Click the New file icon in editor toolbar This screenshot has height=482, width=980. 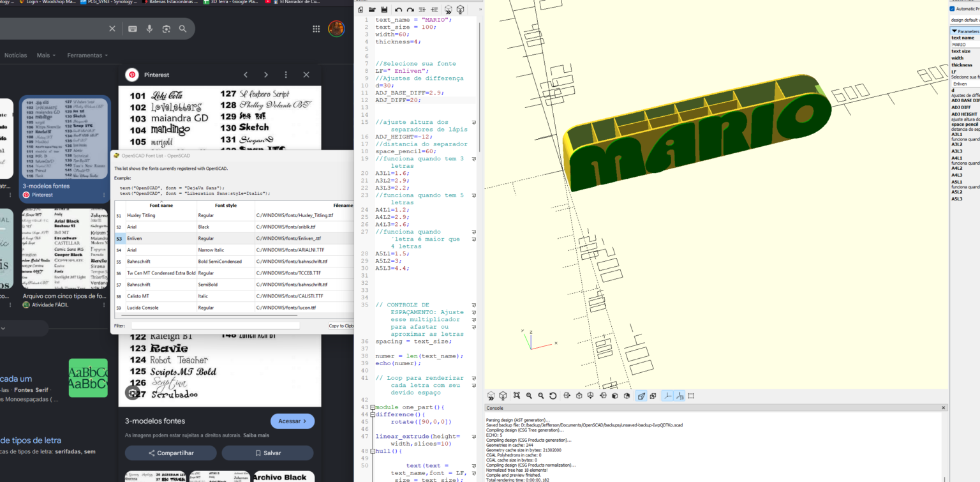click(360, 10)
